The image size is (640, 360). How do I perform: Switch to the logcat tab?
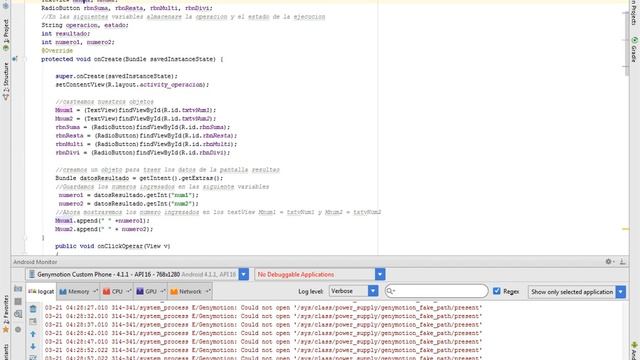tap(41, 291)
